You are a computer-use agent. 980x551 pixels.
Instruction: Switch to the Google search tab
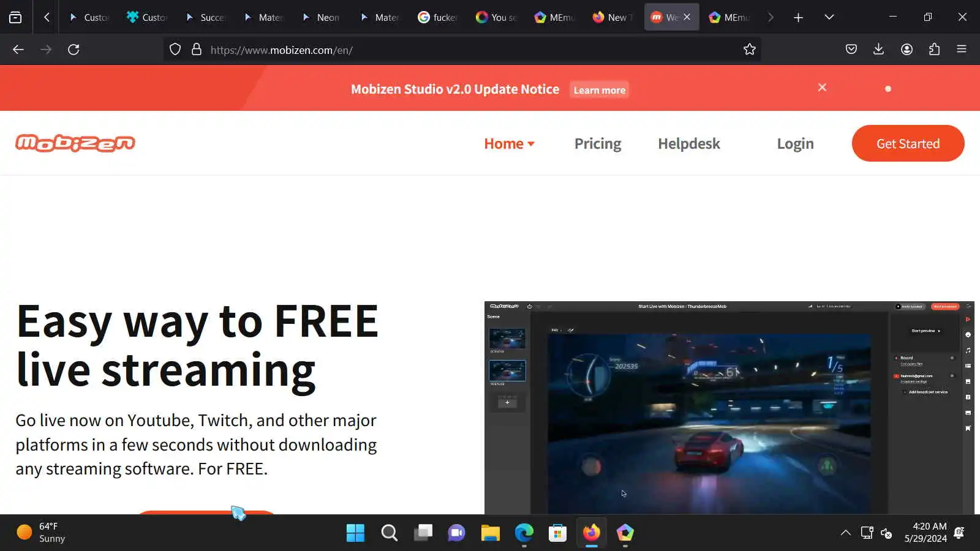437,17
